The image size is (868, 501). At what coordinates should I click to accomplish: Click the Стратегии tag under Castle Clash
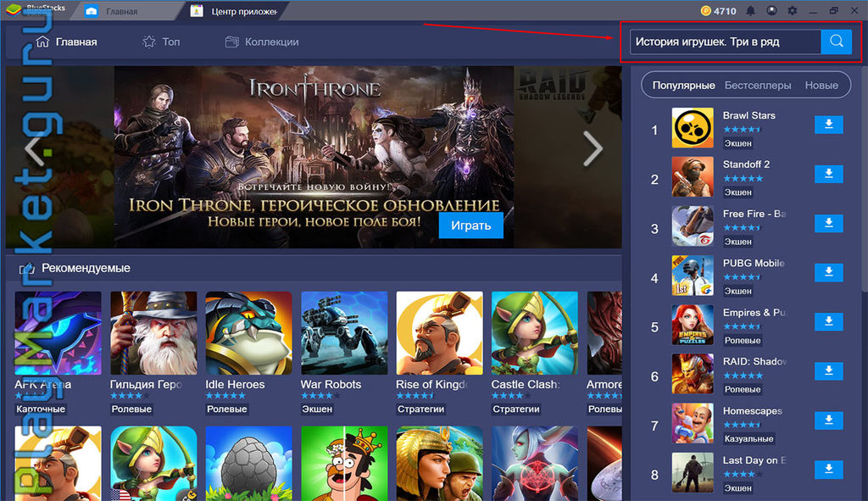516,409
